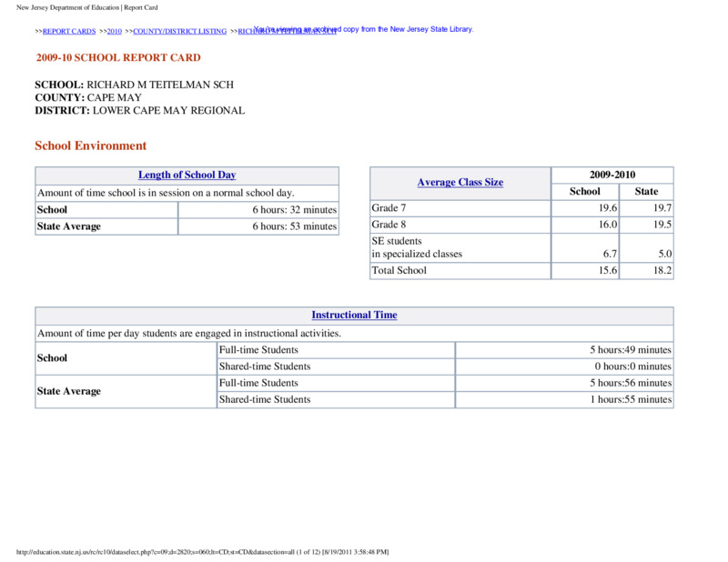The height and width of the screenshot is (562, 728).
Task: Select the Grade 7 row label
Action: coord(389,208)
